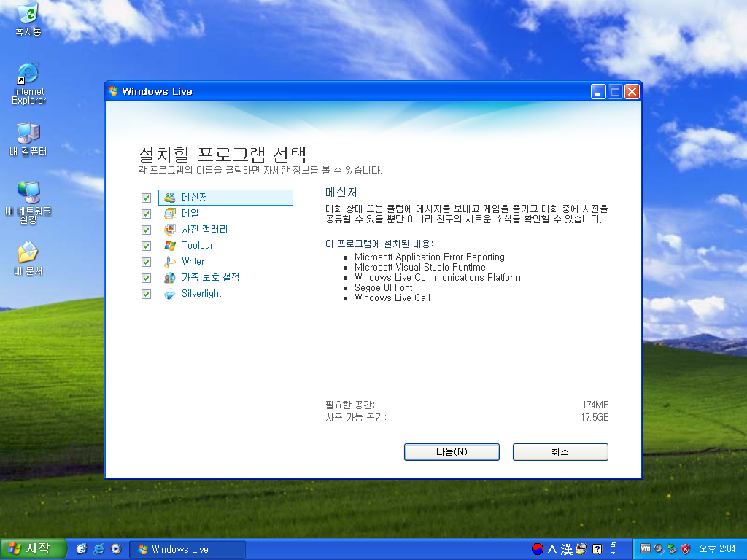Click the Show Desktop quick launch icon
The height and width of the screenshot is (560, 747).
tap(82, 549)
